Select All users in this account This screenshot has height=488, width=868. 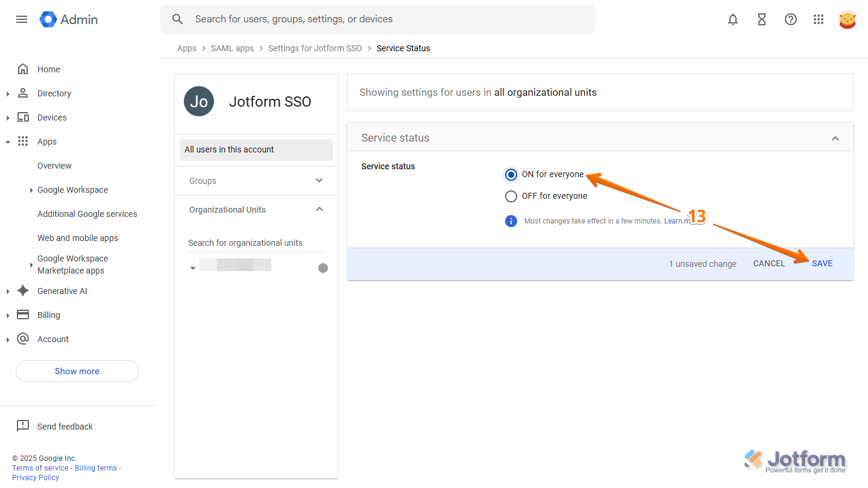click(x=256, y=149)
